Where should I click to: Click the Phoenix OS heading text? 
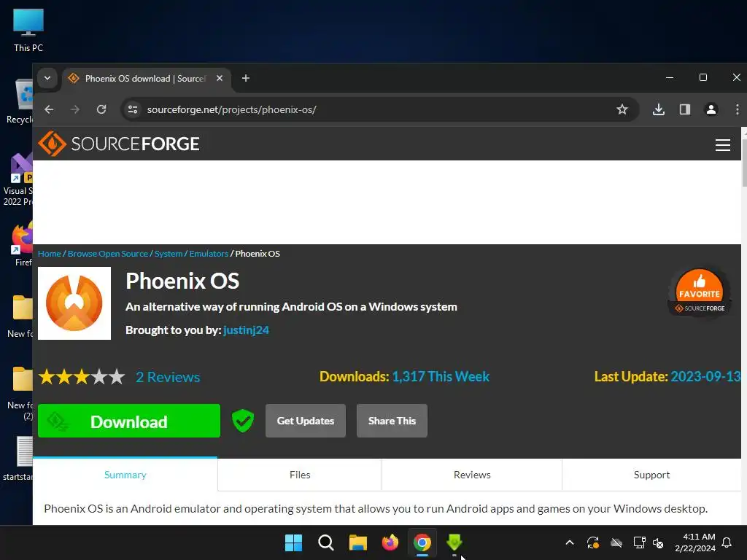(x=182, y=281)
